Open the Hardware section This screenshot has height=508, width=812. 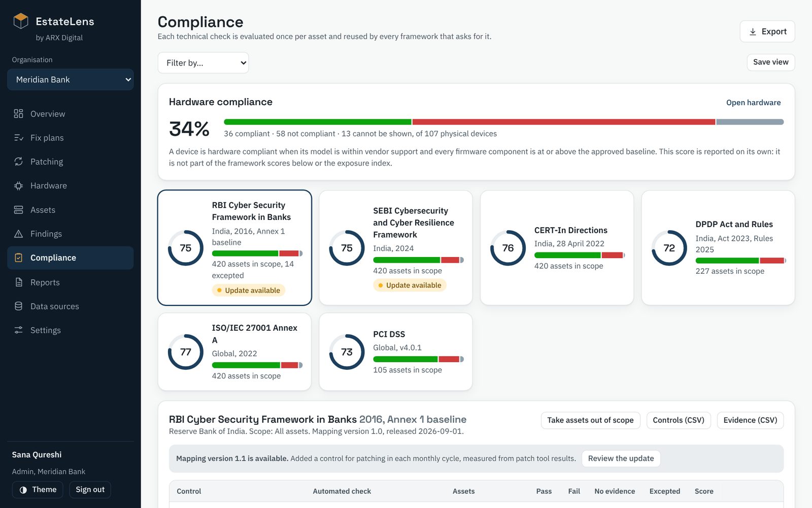71,185
